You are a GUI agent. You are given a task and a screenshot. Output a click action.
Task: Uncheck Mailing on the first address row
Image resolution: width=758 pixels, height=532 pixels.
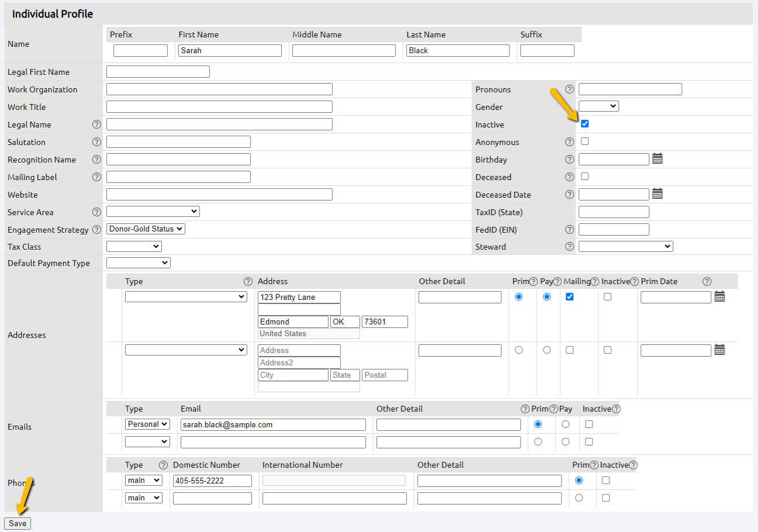click(x=570, y=296)
